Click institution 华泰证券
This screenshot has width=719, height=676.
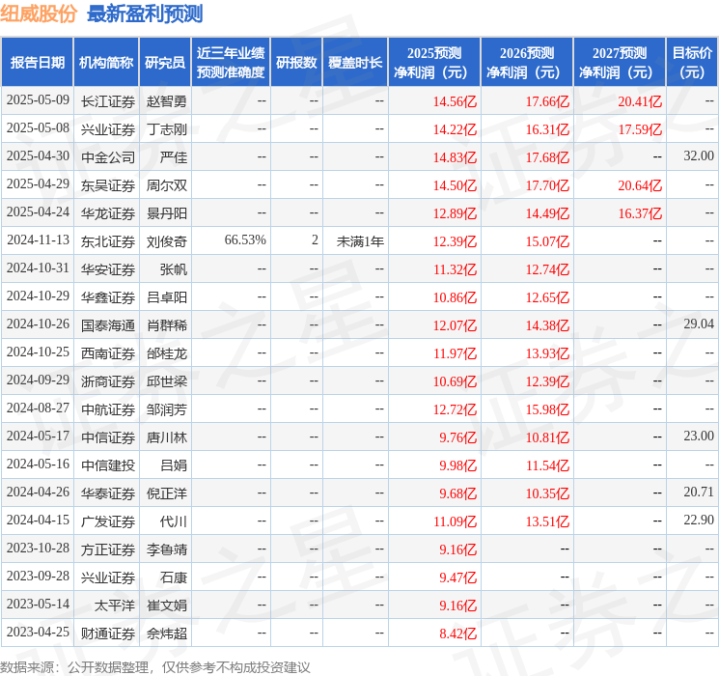pyautogui.click(x=108, y=493)
